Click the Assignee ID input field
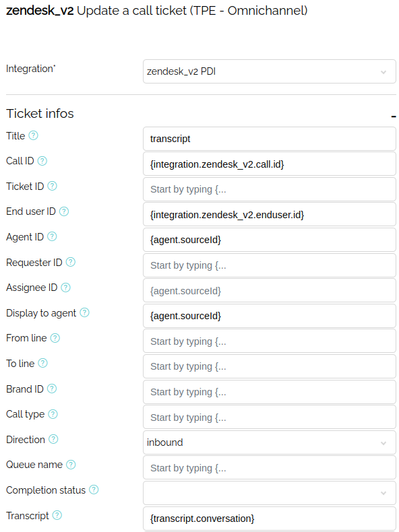 [x=270, y=290]
